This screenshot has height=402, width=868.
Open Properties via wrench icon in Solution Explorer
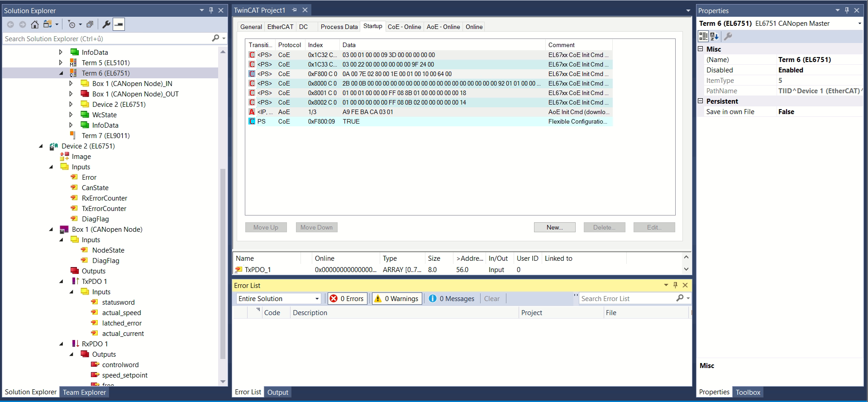click(106, 24)
